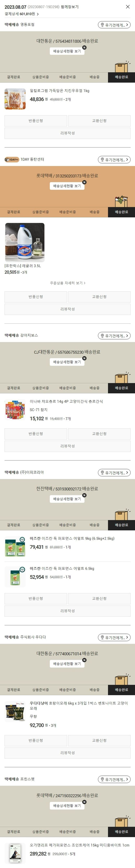The width and height of the screenshot is (135, 868).
Task: Click 리뷰작성 for 이나바 챠오츄르
Action: click(67, 446)
